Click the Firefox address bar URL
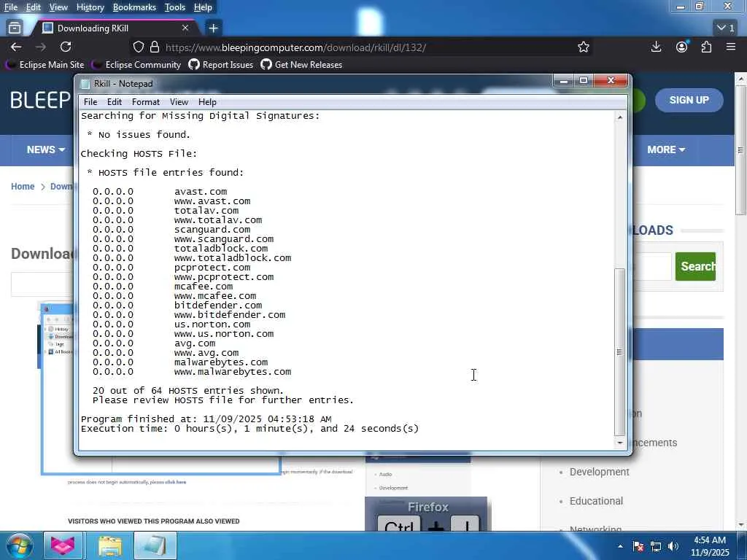 (295, 47)
